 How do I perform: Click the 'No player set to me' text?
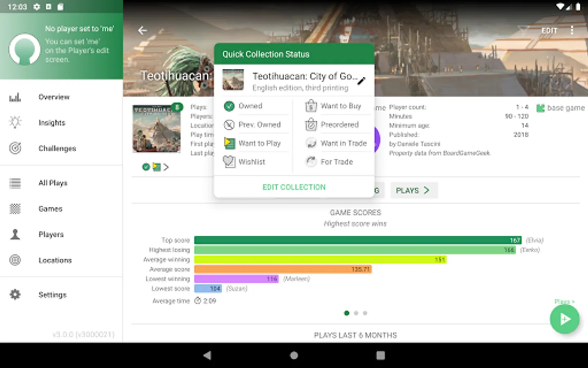click(x=80, y=29)
